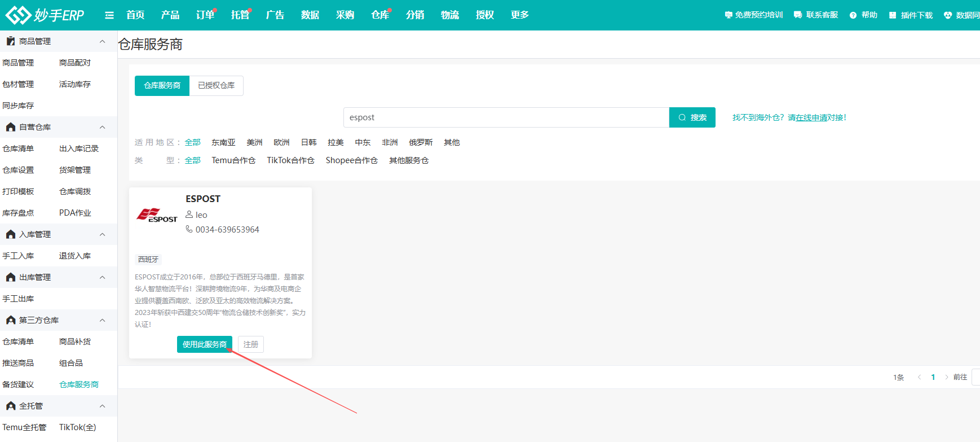The height and width of the screenshot is (442, 980).
Task: Open 出入库记录 in the sidebar
Action: click(x=79, y=148)
